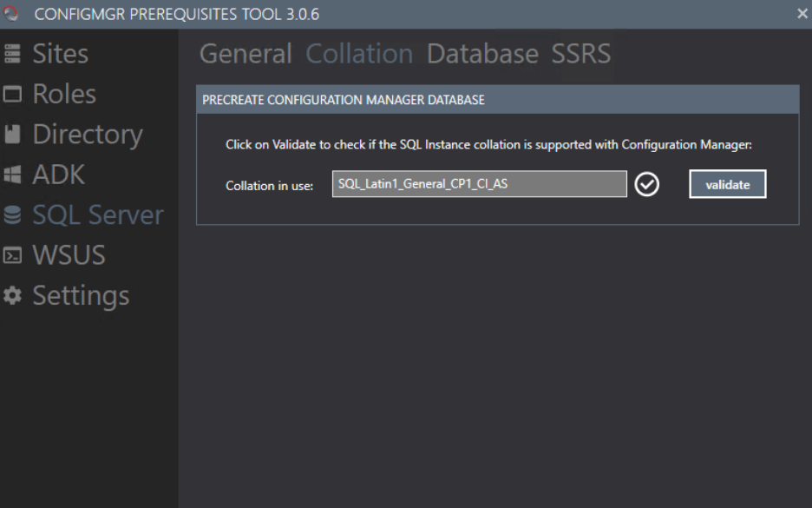Select the SQL Server database icon
Viewport: 812px width, 508px height.
[15, 214]
